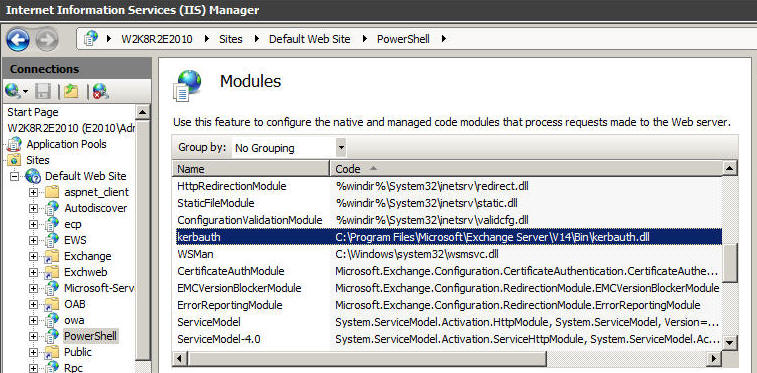Expand the aspnet_client tree node
This screenshot has height=373, width=757.
pos(33,192)
